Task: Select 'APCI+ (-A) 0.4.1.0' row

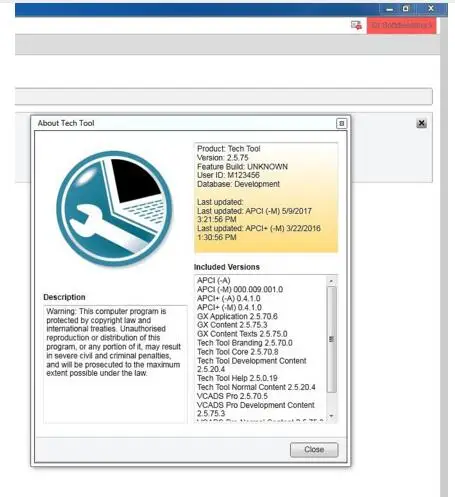Action: (x=229, y=298)
